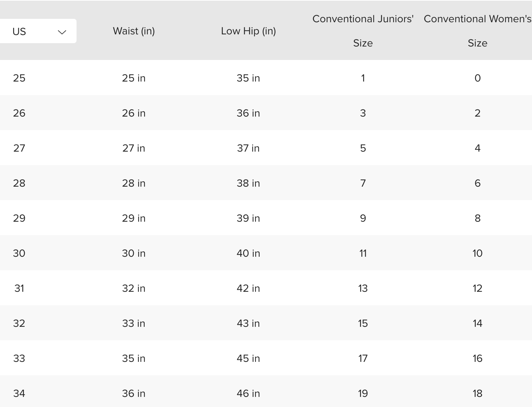
Task: Click juniors' size 9 cell
Action: (363, 218)
